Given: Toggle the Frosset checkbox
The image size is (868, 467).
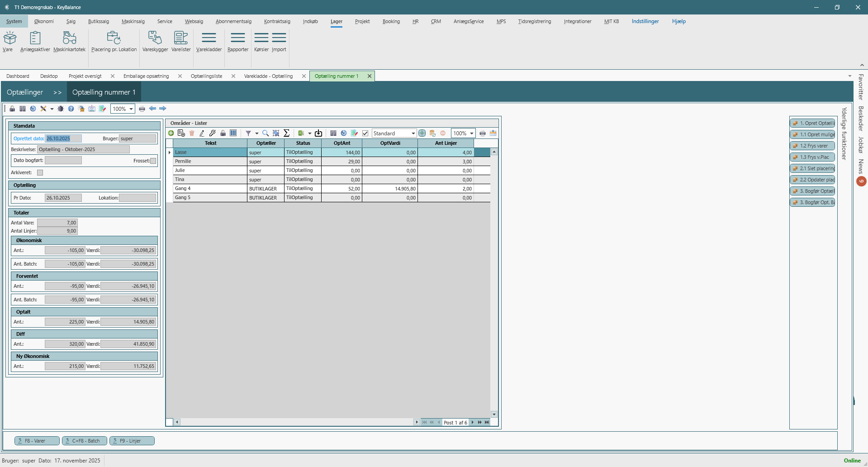Looking at the screenshot, I should click(x=153, y=161).
